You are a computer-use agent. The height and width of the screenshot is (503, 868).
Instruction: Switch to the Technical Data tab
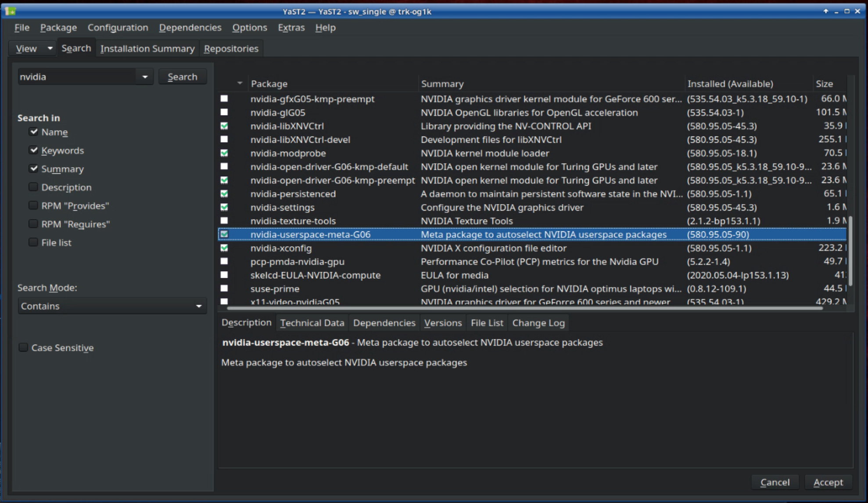coord(312,323)
